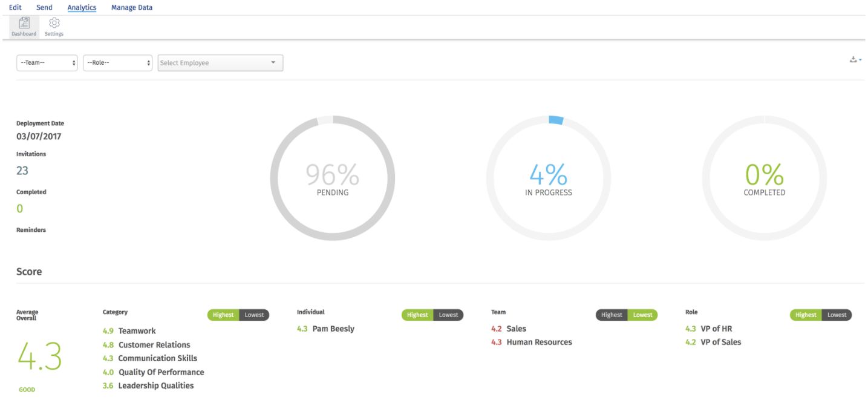Select Lowest in the Category toggle

tap(254, 315)
